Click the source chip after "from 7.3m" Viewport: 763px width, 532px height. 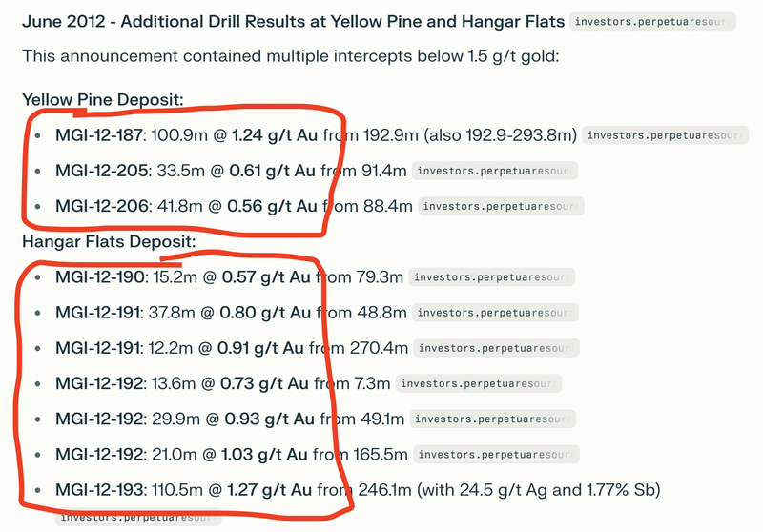479,383
